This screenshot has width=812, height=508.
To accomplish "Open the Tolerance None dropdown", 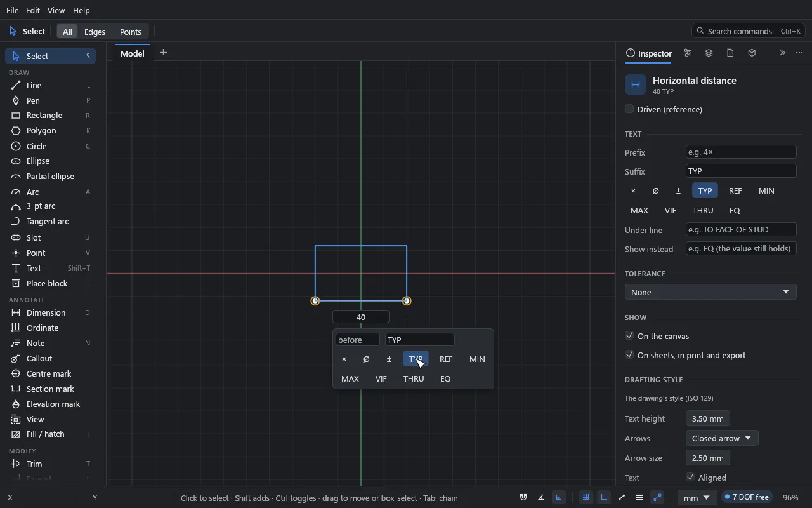I will (x=710, y=292).
